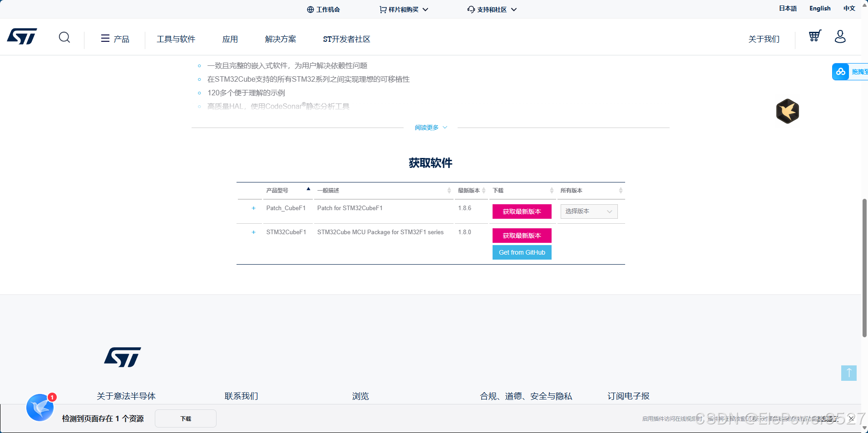The height and width of the screenshot is (433, 868).
Task: Switch language to 日本語
Action: coord(788,9)
